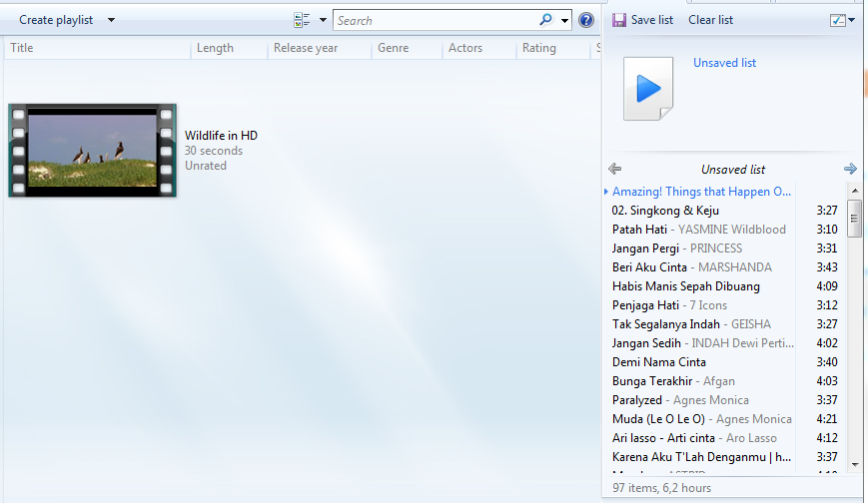Select Ari lasso - Arti cinta track
868x503 pixels.
[x=722, y=438]
